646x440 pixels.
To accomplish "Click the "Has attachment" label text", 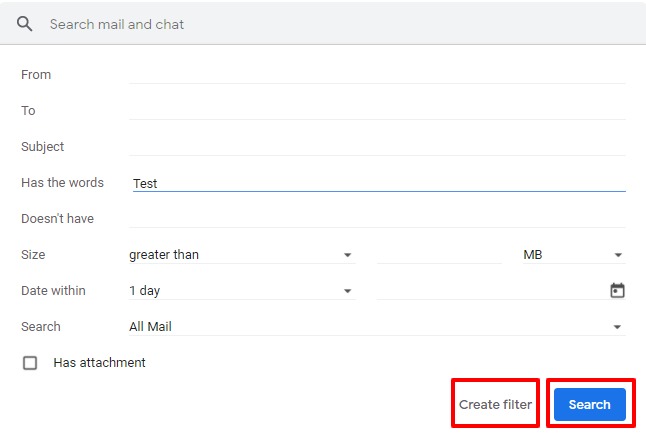I will pos(99,363).
